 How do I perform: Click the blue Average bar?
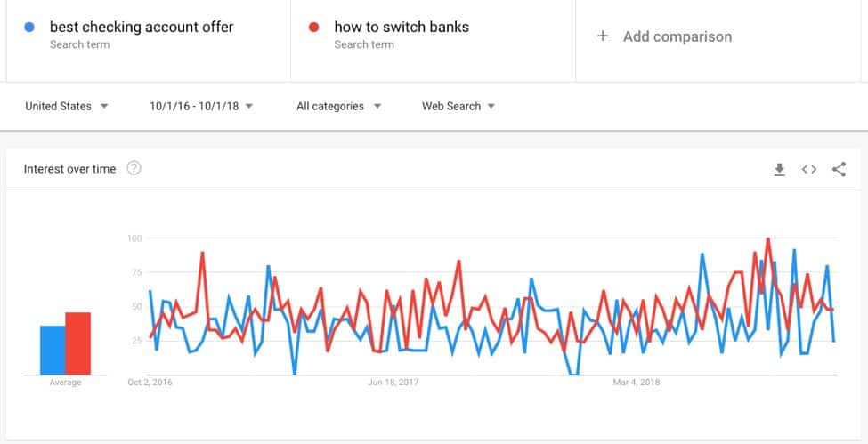point(53,351)
